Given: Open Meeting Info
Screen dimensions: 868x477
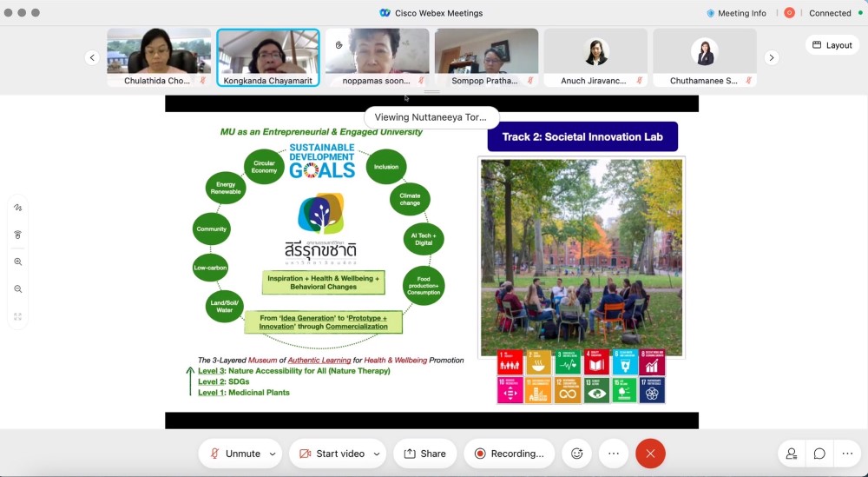Looking at the screenshot, I should click(x=736, y=13).
